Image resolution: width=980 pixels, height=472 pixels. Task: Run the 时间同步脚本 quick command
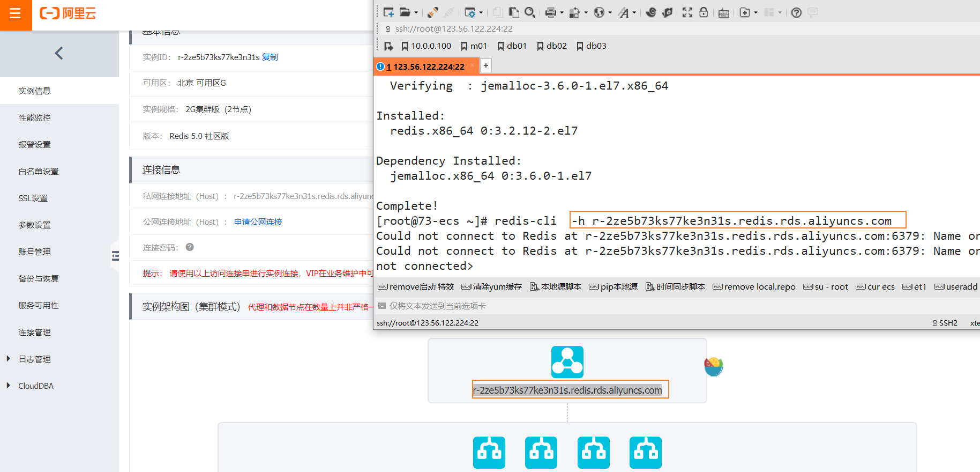[676, 287]
